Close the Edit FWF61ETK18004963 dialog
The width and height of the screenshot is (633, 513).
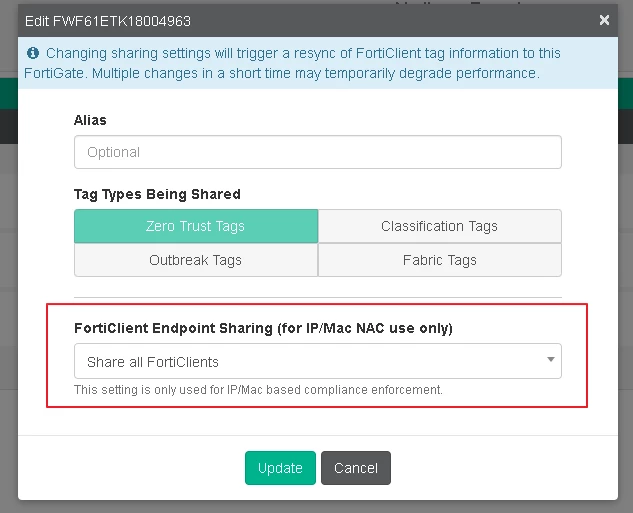tap(604, 20)
